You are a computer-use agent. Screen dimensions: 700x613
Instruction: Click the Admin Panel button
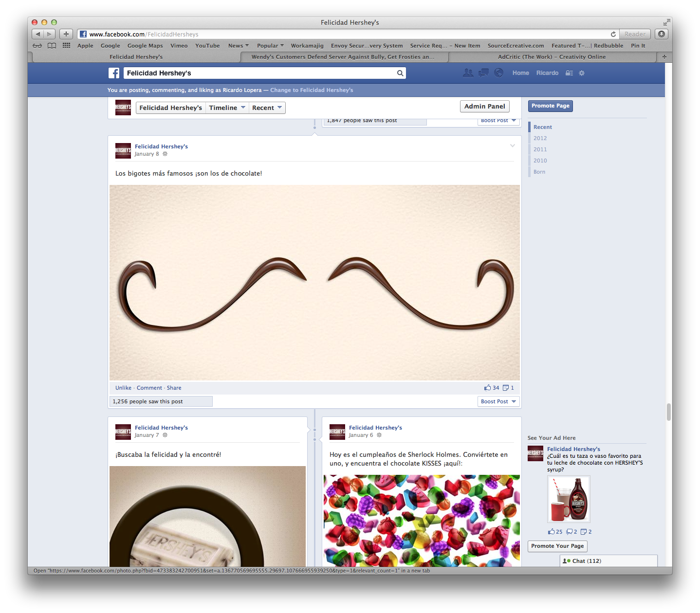(485, 107)
